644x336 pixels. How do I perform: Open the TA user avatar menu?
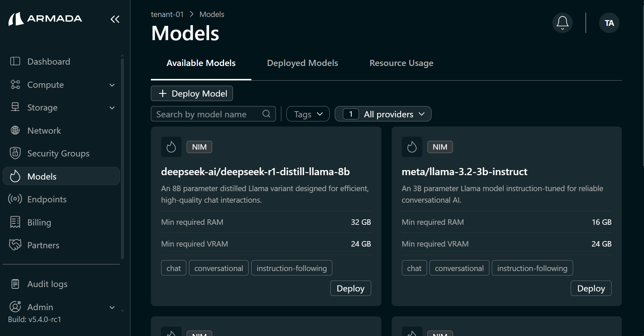[x=609, y=23]
